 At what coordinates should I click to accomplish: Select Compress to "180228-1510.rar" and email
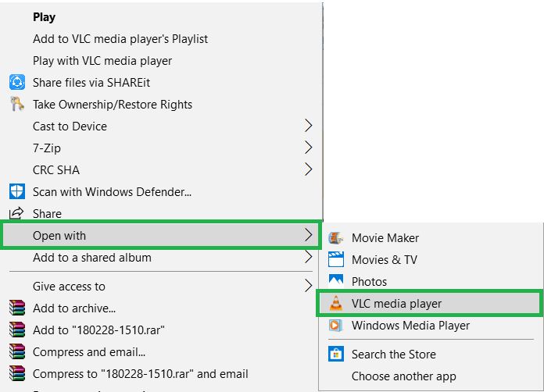pyautogui.click(x=141, y=373)
